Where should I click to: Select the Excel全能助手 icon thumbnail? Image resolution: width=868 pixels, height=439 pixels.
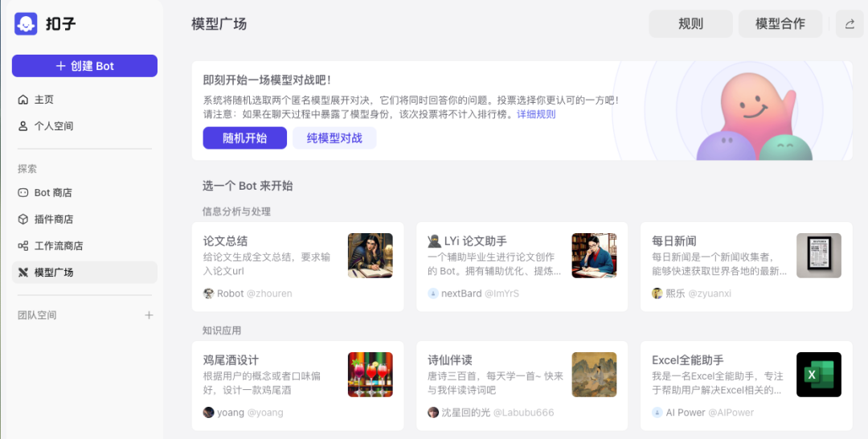click(x=819, y=374)
